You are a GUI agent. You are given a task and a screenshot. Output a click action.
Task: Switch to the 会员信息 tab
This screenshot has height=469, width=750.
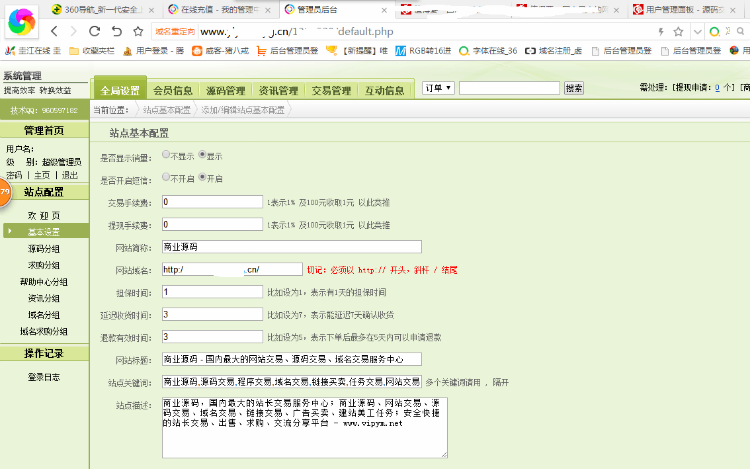pyautogui.click(x=174, y=90)
